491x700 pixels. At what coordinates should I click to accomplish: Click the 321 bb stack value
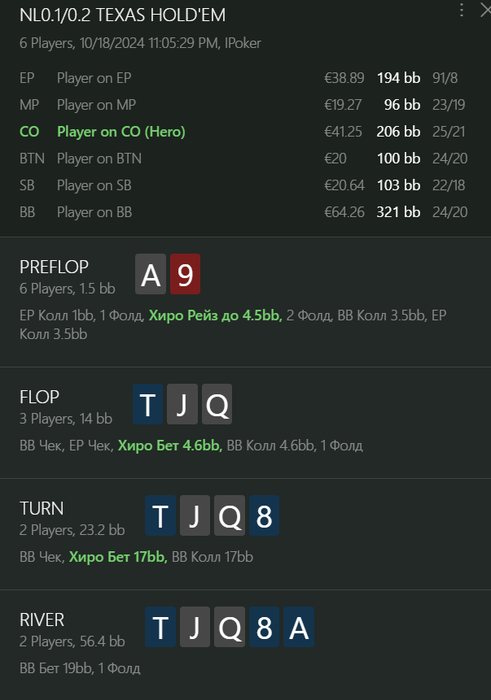point(398,212)
